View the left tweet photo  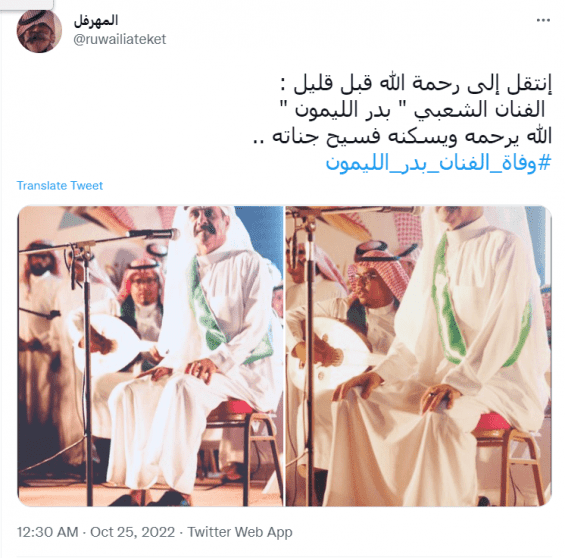(x=151, y=356)
